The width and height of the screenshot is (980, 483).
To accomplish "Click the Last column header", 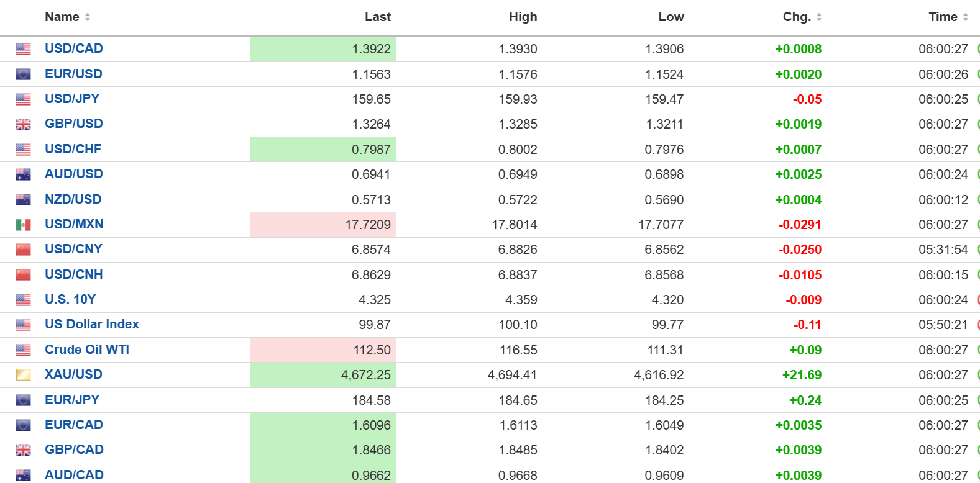I will pos(377,17).
